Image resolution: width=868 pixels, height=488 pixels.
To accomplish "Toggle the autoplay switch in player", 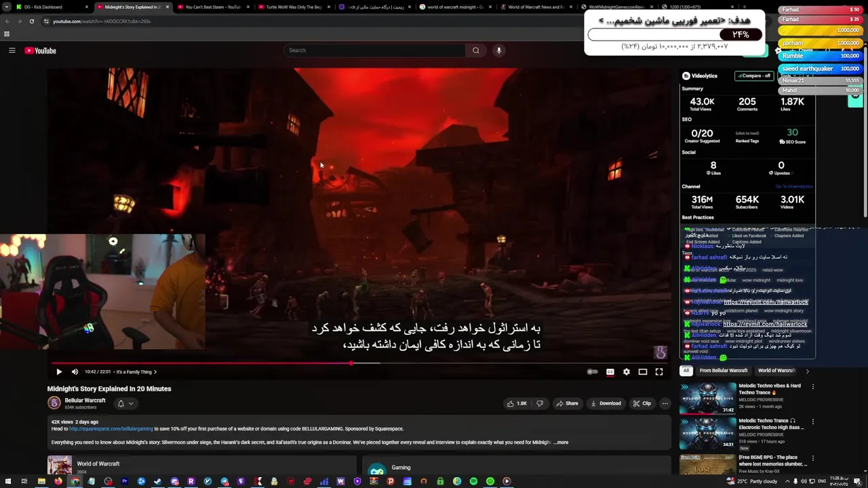I will pos(592,371).
